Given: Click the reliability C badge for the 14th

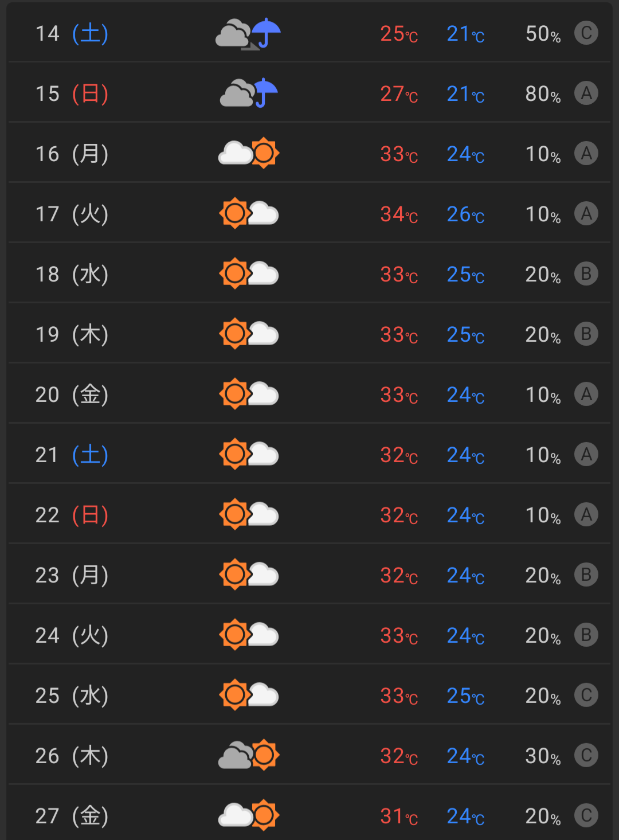Looking at the screenshot, I should click(586, 33).
